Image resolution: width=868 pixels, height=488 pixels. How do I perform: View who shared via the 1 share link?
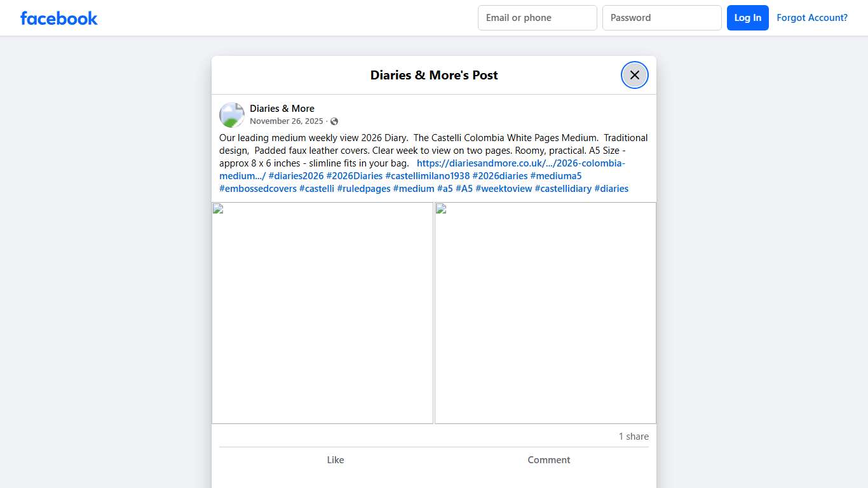click(x=633, y=436)
